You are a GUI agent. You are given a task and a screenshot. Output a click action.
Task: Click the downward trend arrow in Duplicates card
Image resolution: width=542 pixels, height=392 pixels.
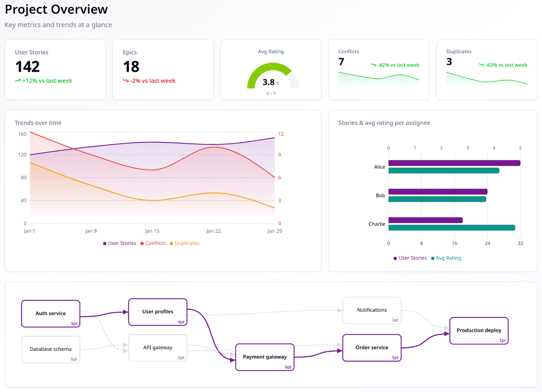481,65
